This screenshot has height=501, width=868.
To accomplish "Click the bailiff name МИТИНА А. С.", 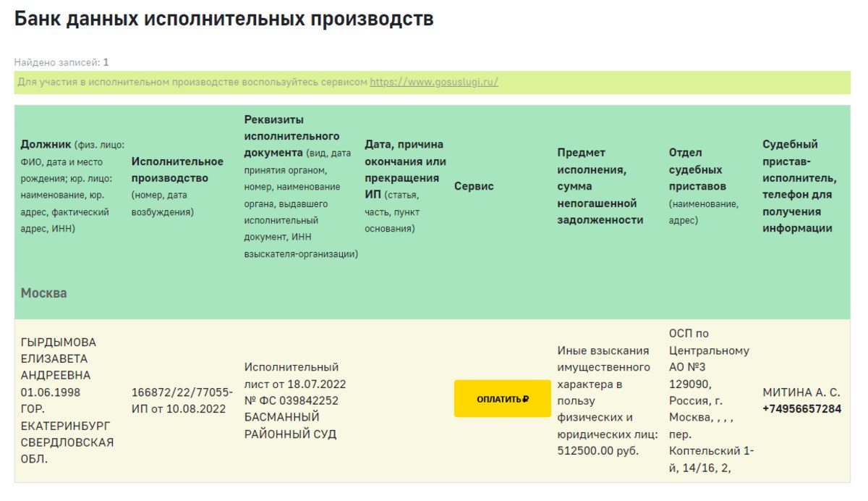I will [x=801, y=392].
